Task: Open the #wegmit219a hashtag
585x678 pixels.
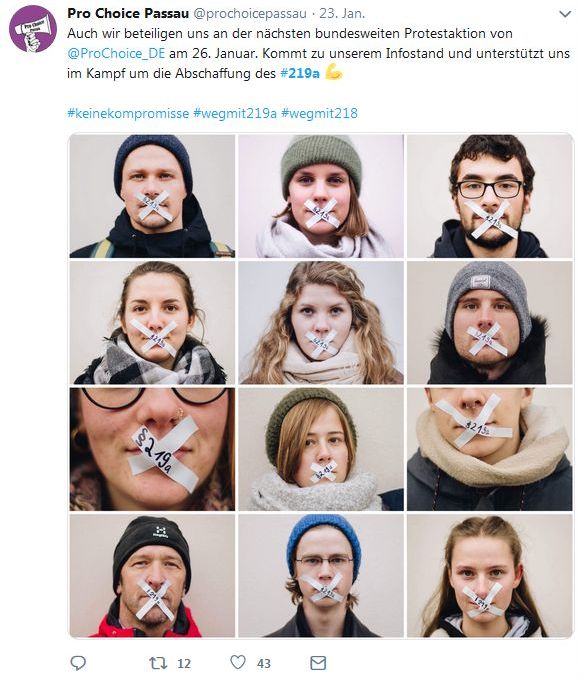Action: [x=235, y=113]
